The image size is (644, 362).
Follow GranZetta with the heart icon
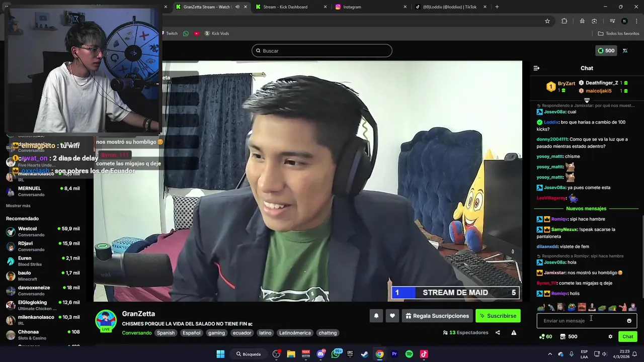(x=392, y=316)
